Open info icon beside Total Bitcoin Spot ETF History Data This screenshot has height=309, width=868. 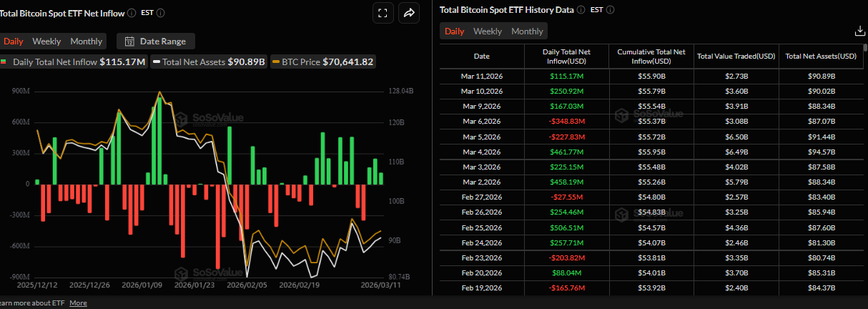[x=581, y=10]
